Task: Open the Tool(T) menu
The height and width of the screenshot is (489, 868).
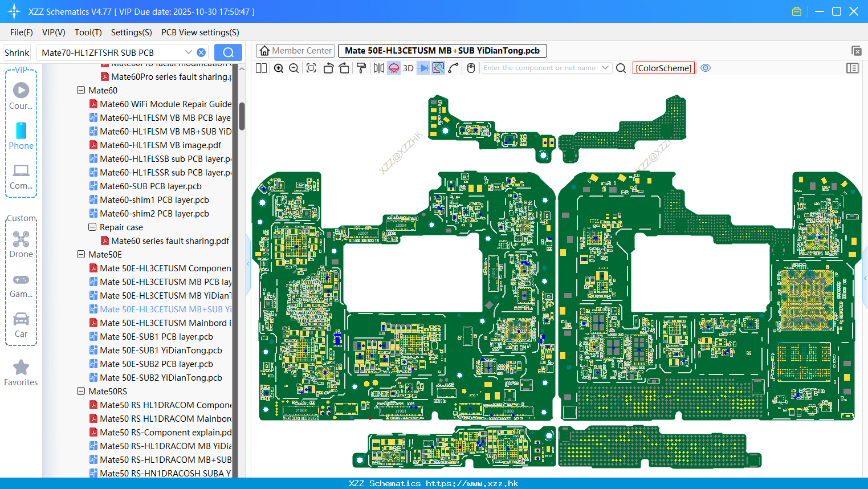Action: (x=88, y=32)
